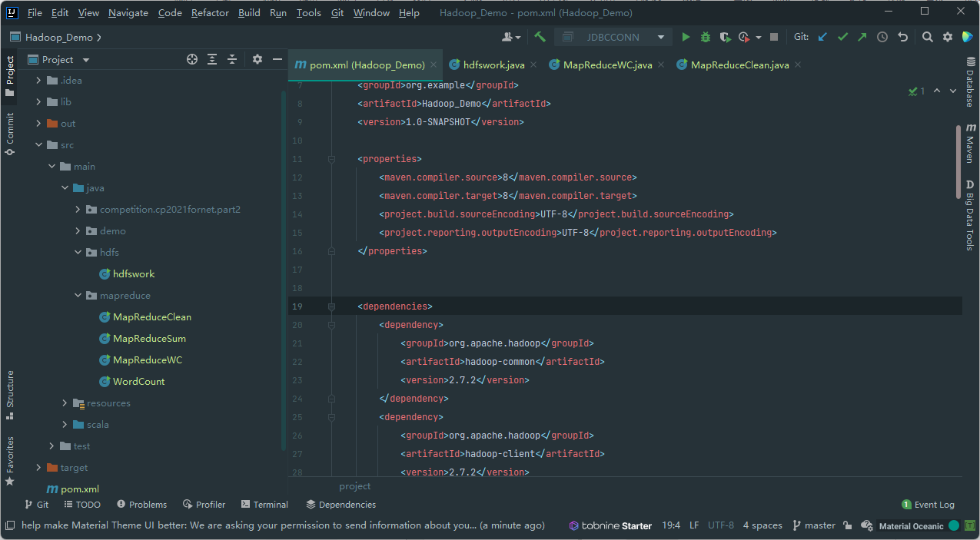Open profile run options dropdown arrow

pos(759,37)
